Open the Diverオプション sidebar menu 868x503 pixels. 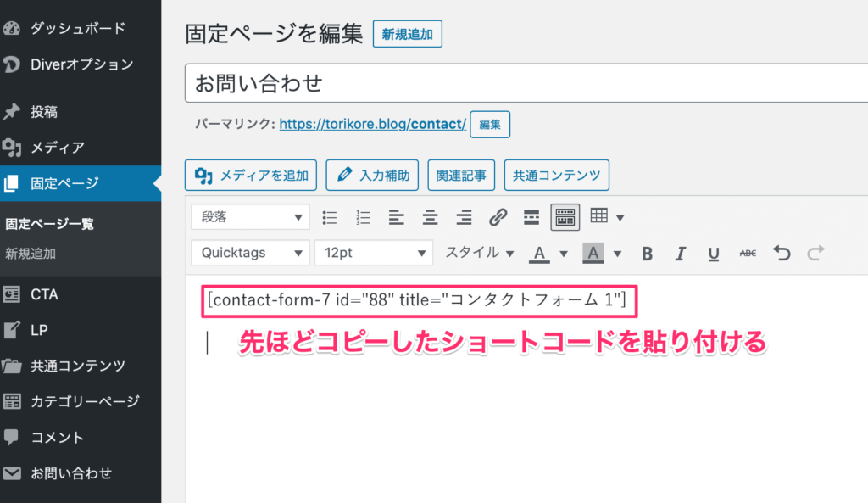tap(81, 64)
